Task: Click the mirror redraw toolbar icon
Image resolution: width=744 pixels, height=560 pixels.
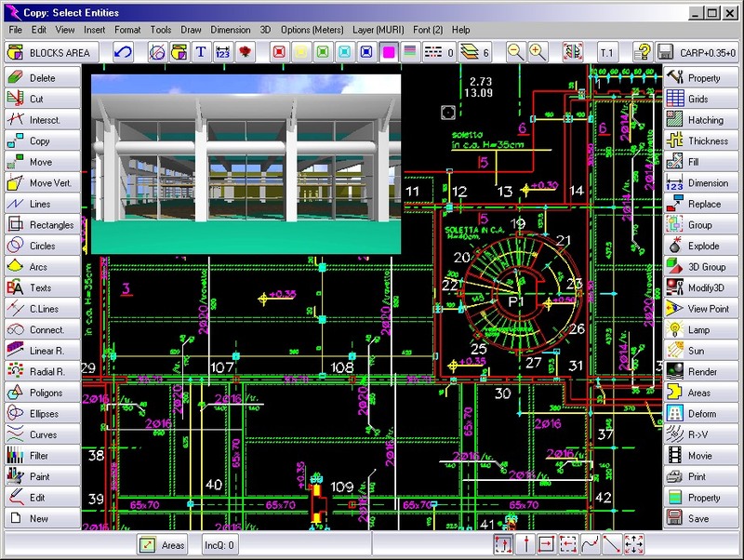Action: [573, 52]
